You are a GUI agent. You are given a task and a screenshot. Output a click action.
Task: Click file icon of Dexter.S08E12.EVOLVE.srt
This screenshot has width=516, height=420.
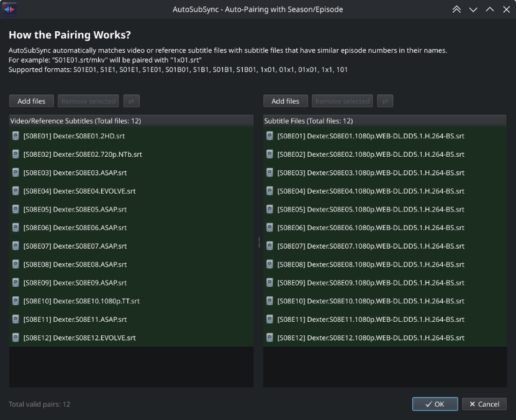tap(15, 337)
